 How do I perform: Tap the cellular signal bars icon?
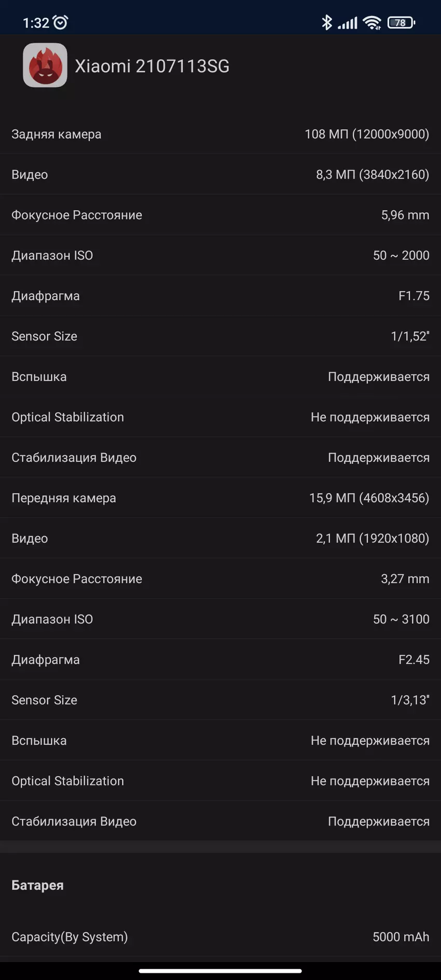tap(348, 23)
